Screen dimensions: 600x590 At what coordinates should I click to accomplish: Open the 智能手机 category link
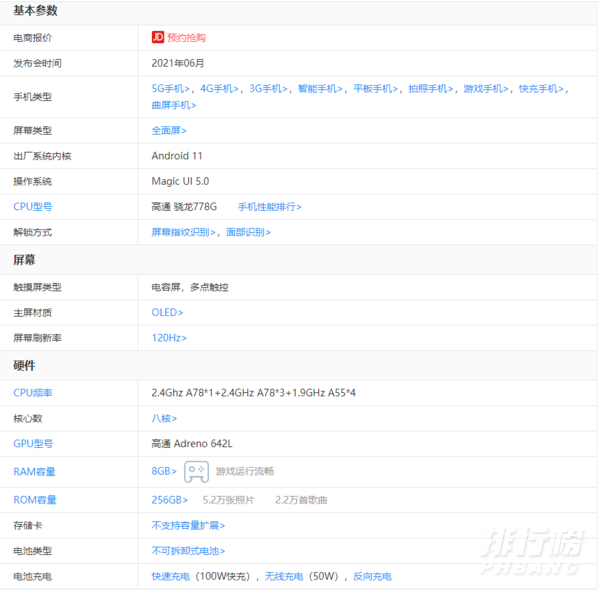point(320,89)
